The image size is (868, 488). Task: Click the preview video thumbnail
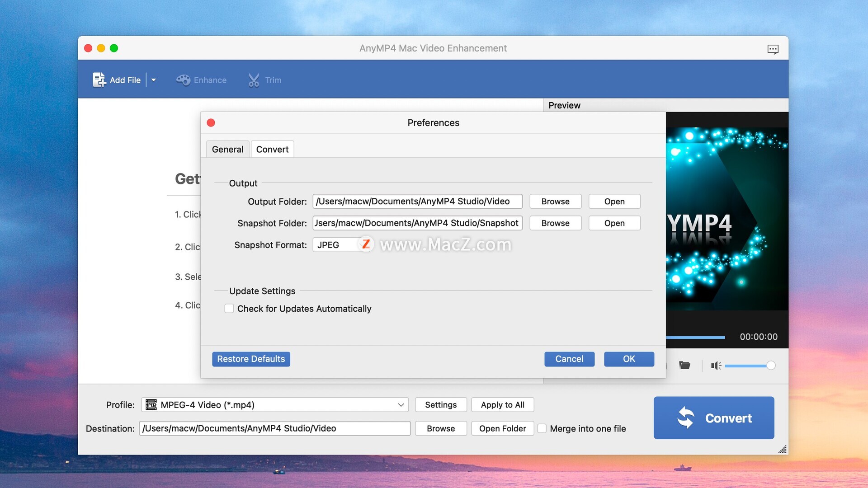727,219
